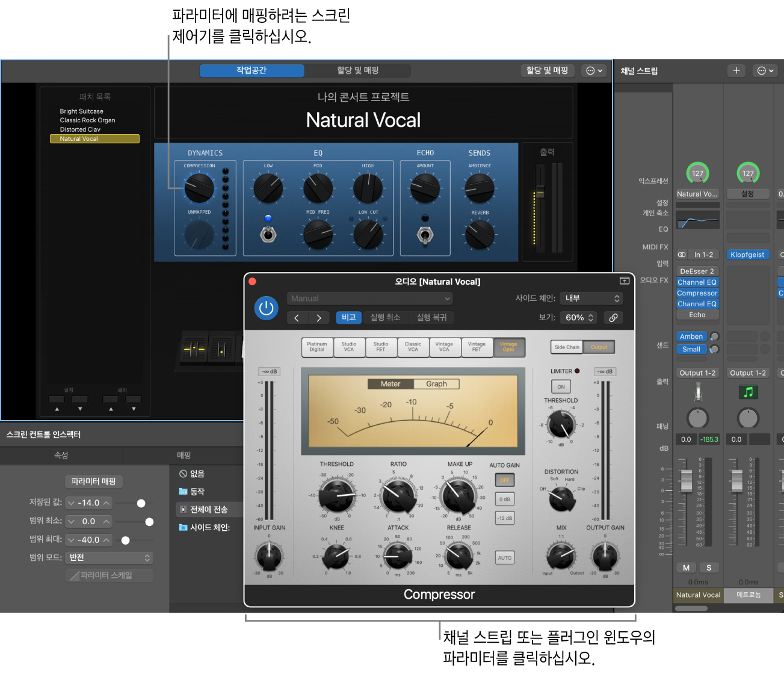Click the down arrow under 패치 in patch list

point(134,409)
